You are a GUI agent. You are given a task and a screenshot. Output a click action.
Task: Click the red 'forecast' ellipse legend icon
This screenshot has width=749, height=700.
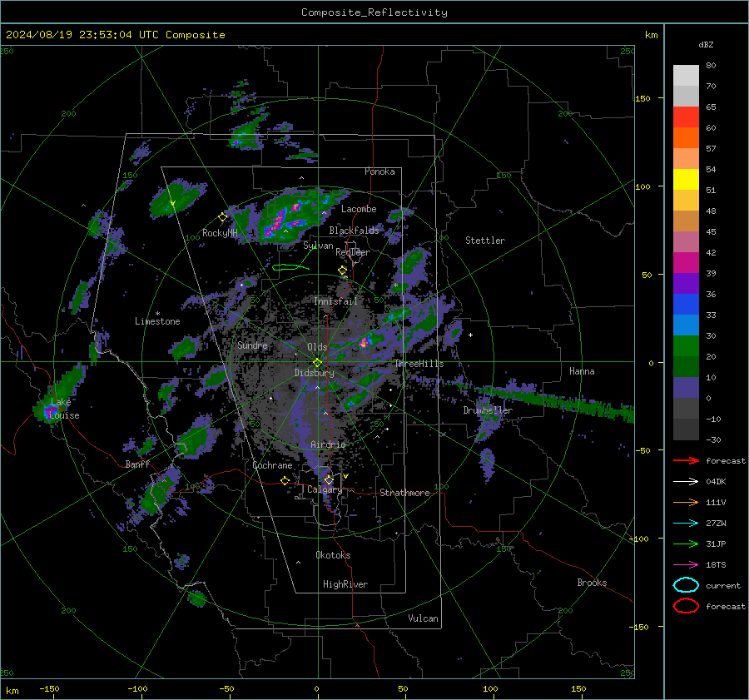tap(686, 606)
